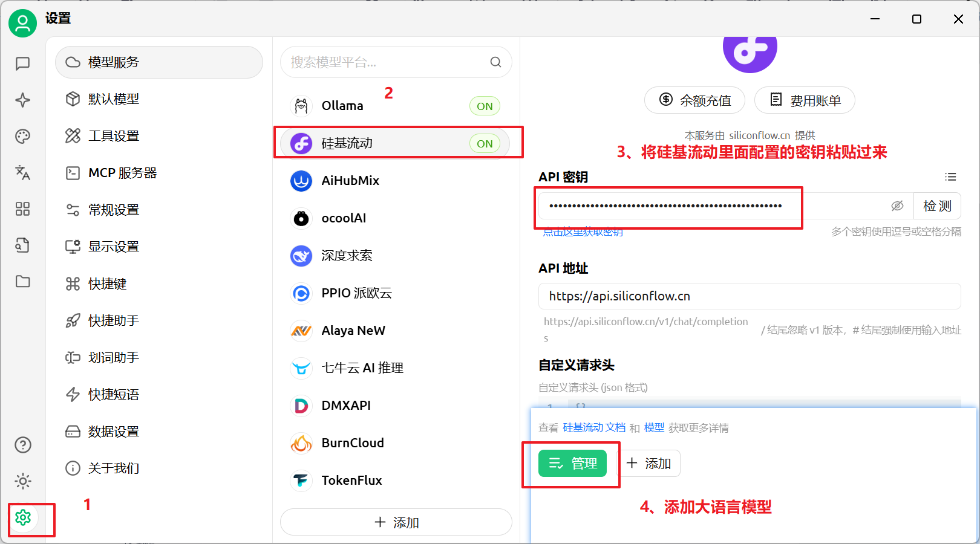Screen dimensions: 980x544
Task: Open the chat assistant sidebar icon
Action: 22,63
